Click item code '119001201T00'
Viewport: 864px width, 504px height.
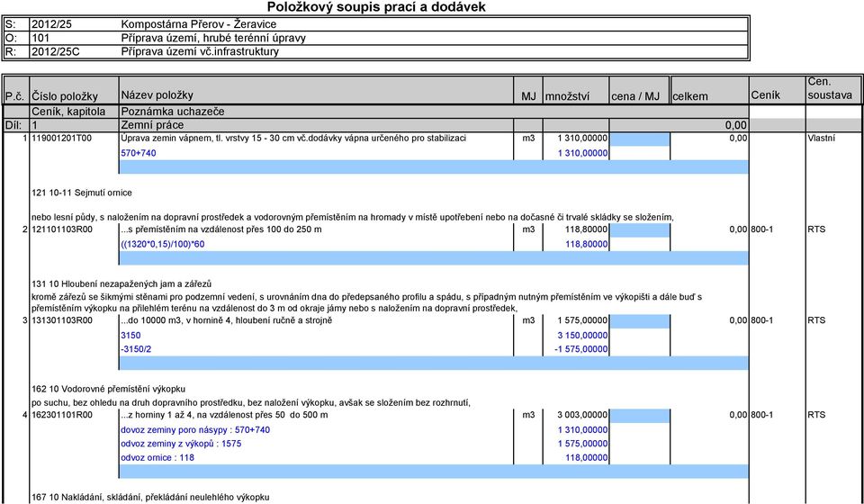pos(62,139)
